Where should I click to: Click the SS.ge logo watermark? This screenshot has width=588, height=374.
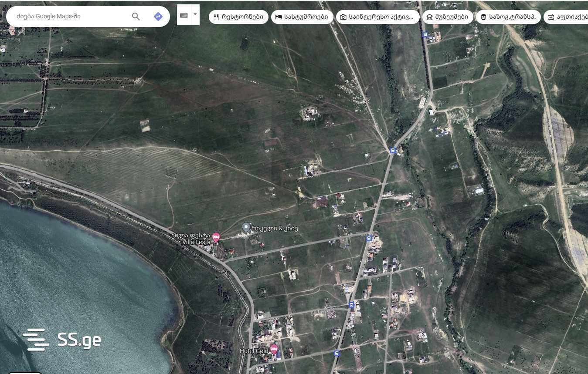(62, 340)
